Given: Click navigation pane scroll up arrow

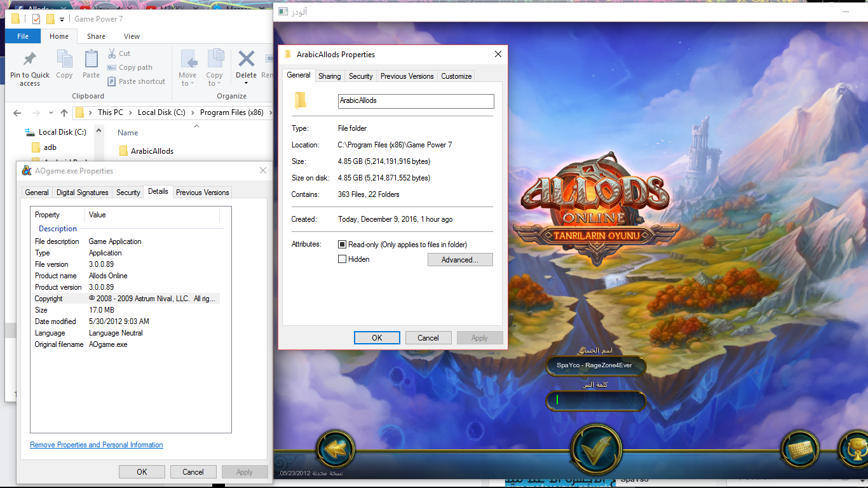Looking at the screenshot, I should tap(98, 130).
